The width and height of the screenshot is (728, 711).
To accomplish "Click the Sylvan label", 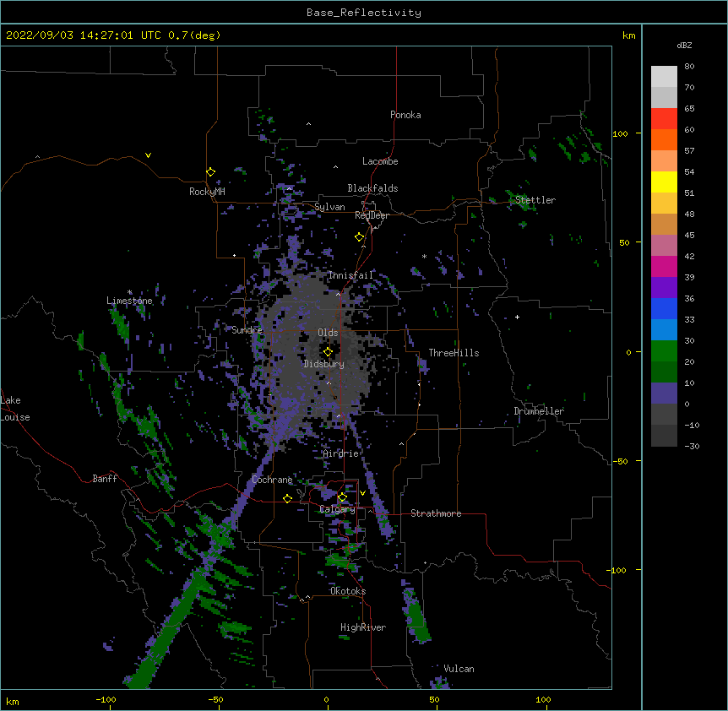I will [x=329, y=207].
